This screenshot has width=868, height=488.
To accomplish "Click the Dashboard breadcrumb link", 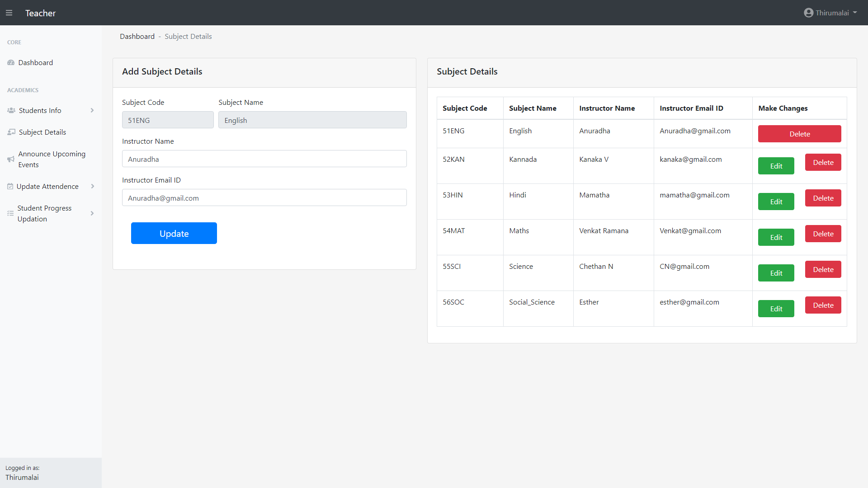I will 137,37.
